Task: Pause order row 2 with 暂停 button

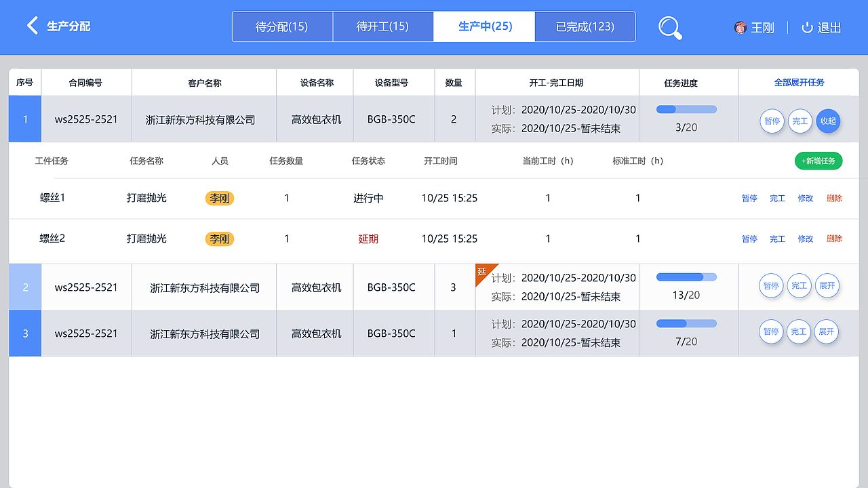Action: (x=771, y=285)
